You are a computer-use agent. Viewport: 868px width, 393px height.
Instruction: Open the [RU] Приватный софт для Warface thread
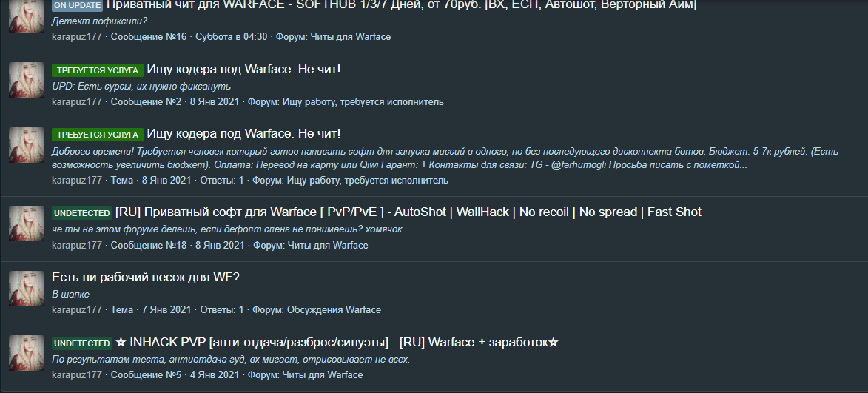(x=408, y=212)
